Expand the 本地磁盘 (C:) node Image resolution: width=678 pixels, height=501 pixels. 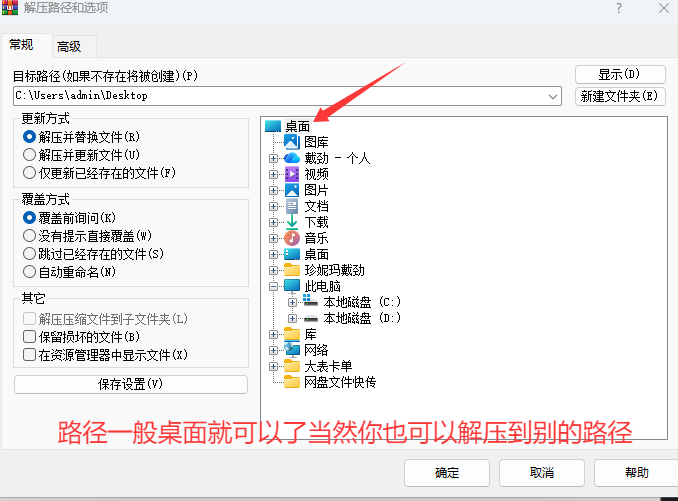click(x=292, y=302)
